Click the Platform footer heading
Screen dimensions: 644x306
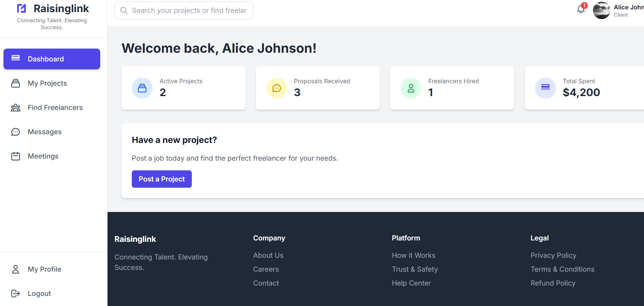coord(406,238)
